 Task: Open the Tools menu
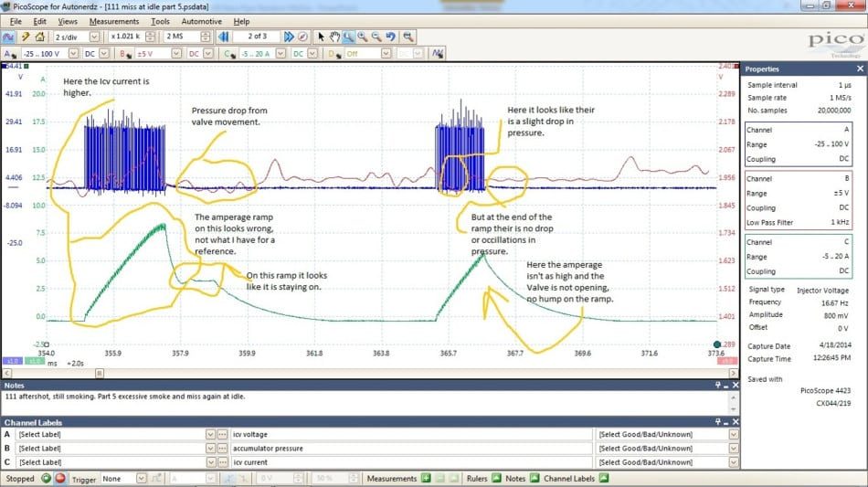(x=160, y=21)
